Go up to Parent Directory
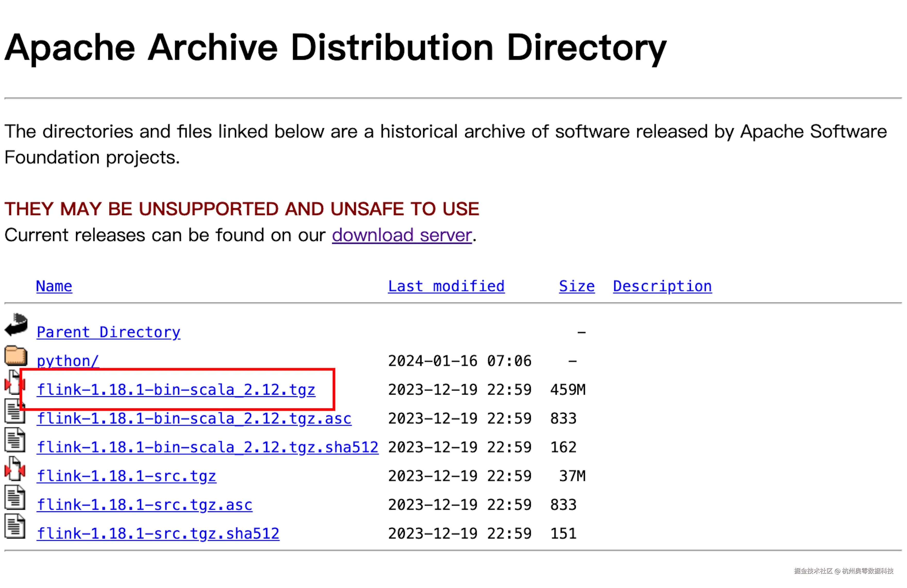The width and height of the screenshot is (907, 588). [x=109, y=332]
